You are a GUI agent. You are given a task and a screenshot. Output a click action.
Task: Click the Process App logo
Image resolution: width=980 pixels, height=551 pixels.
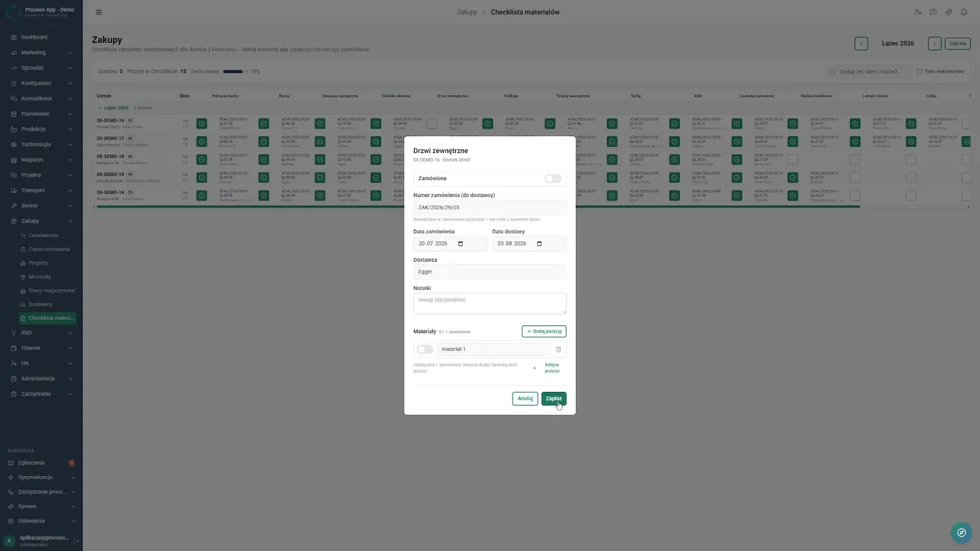point(12,12)
